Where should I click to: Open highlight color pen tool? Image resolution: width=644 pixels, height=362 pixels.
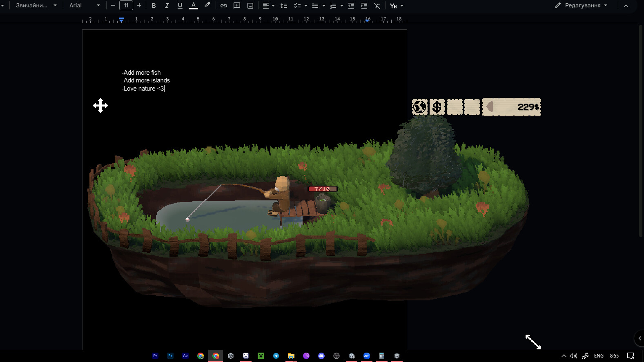pos(207,5)
